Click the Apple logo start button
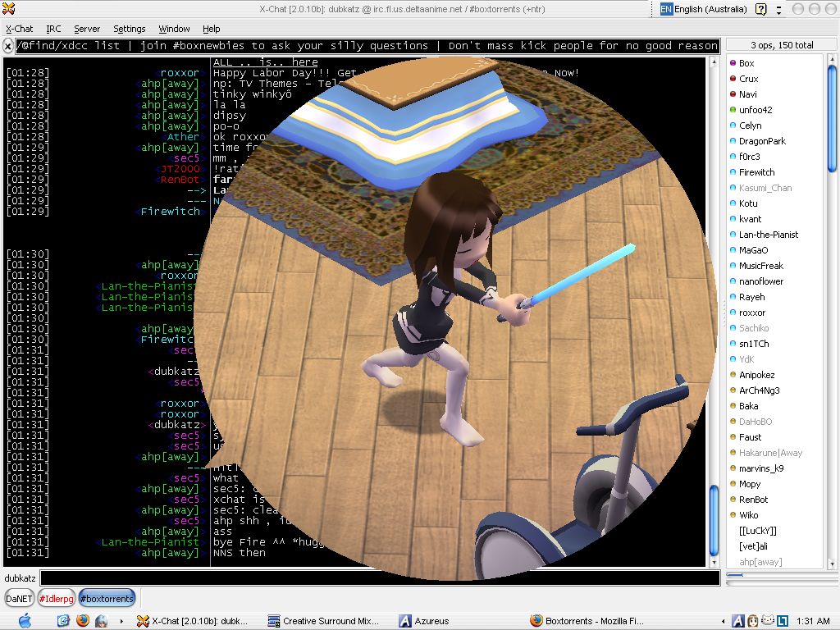Viewport: 840px width, 630px height. [25, 621]
